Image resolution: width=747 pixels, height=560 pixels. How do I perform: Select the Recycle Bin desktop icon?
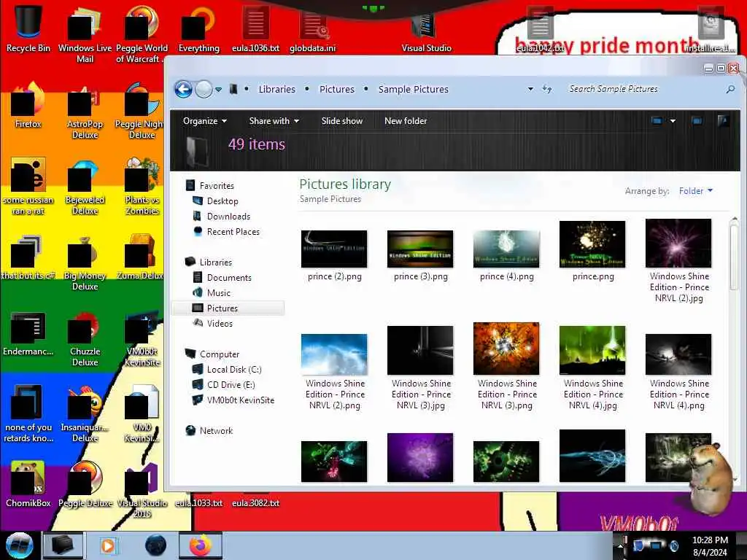coord(28,29)
